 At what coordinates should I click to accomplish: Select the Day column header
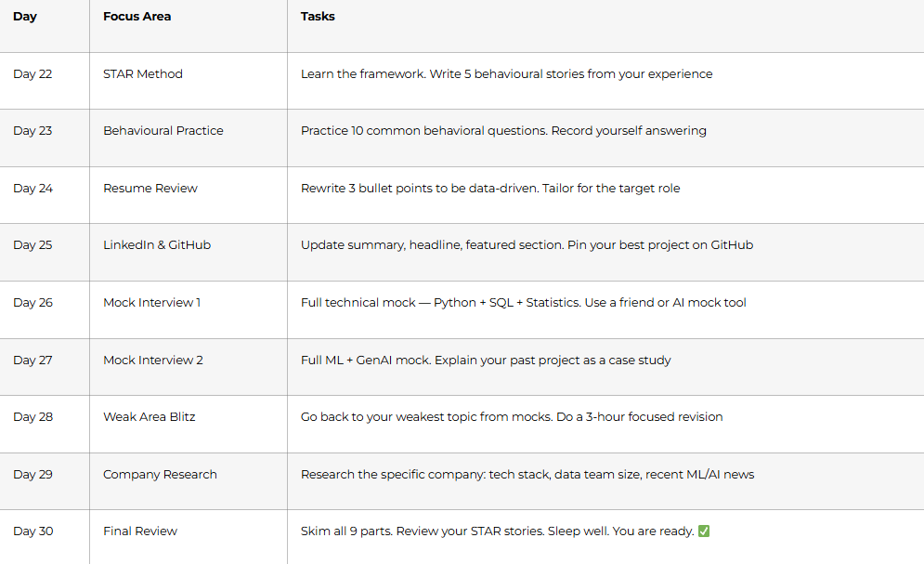(25, 17)
